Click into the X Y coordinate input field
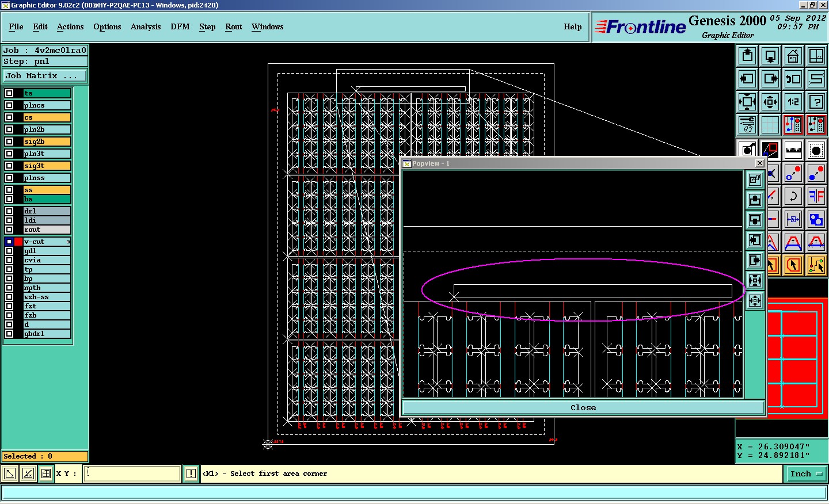Image resolution: width=829 pixels, height=504 pixels. [132, 474]
